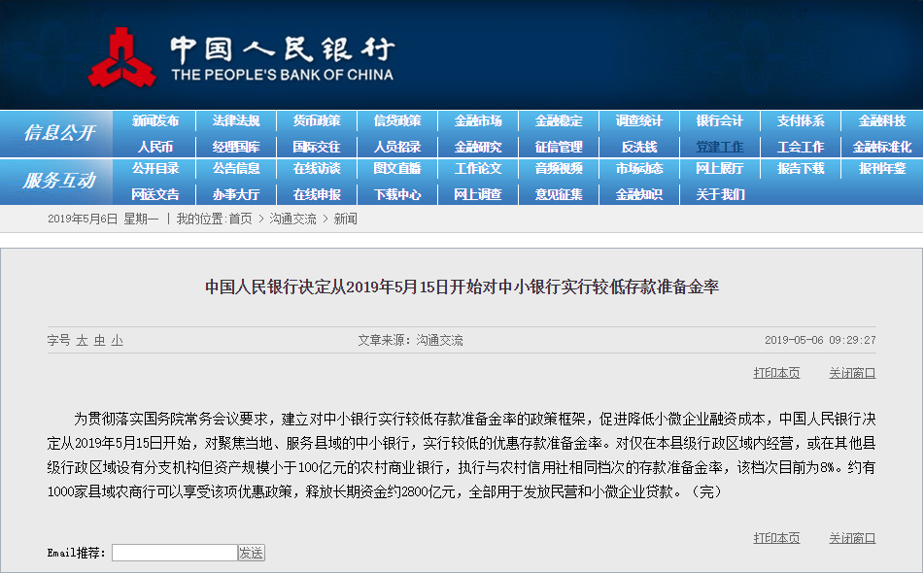
Task: Open the 新闻发布 menu item
Action: (155, 120)
